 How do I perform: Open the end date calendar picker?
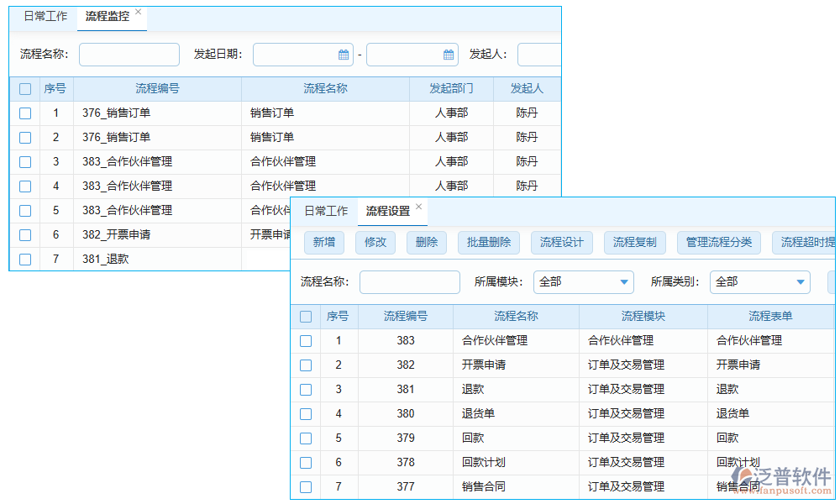pos(448,54)
